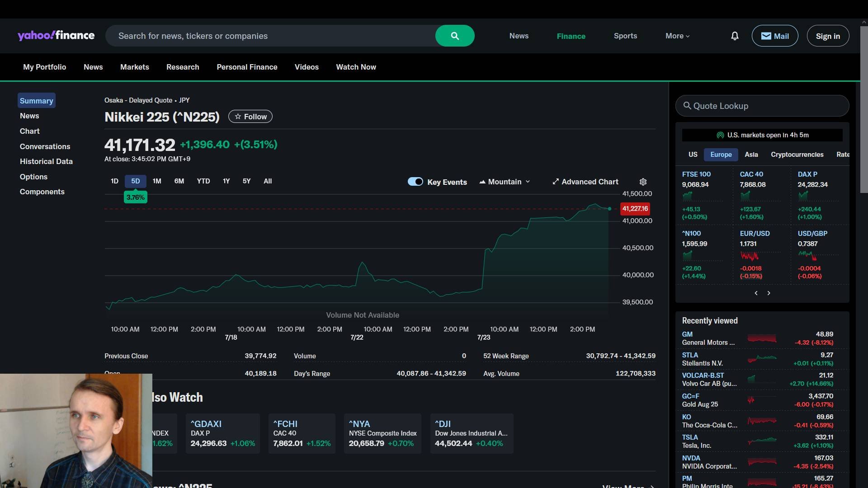Open Chart link in sidebar
868x488 pixels.
click(x=29, y=131)
